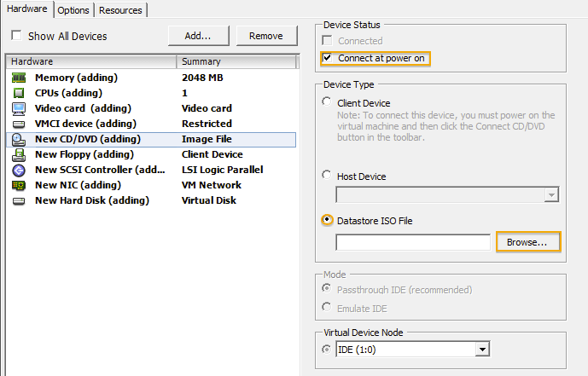
Task: Click the Add... button
Action: tap(197, 35)
